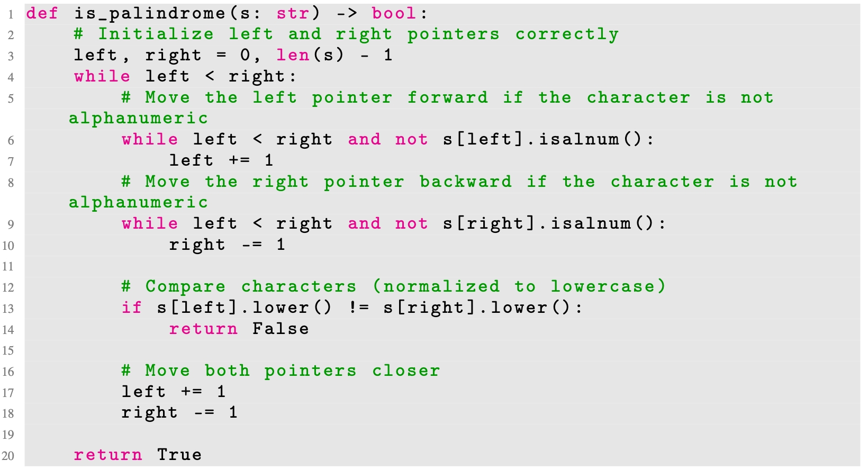This screenshot has height=469, width=868.
Task: Click the "return True" statement
Action: (x=137, y=455)
